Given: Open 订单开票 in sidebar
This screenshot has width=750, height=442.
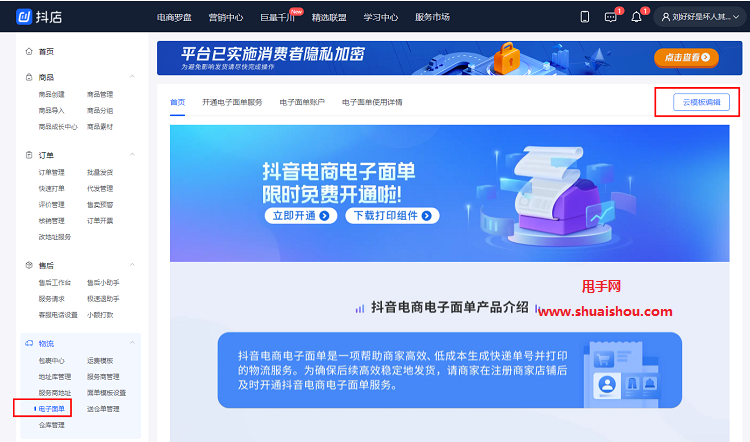Looking at the screenshot, I should click(100, 221).
